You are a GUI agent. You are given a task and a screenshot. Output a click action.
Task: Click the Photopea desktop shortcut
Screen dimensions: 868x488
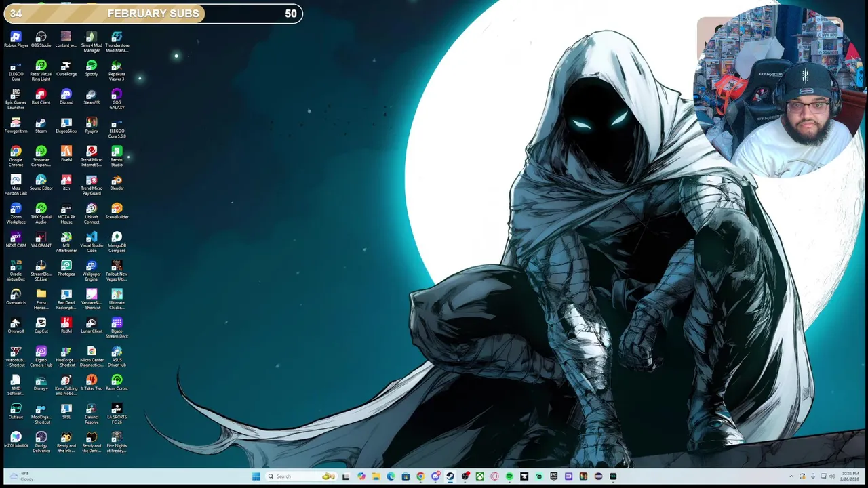point(66,268)
